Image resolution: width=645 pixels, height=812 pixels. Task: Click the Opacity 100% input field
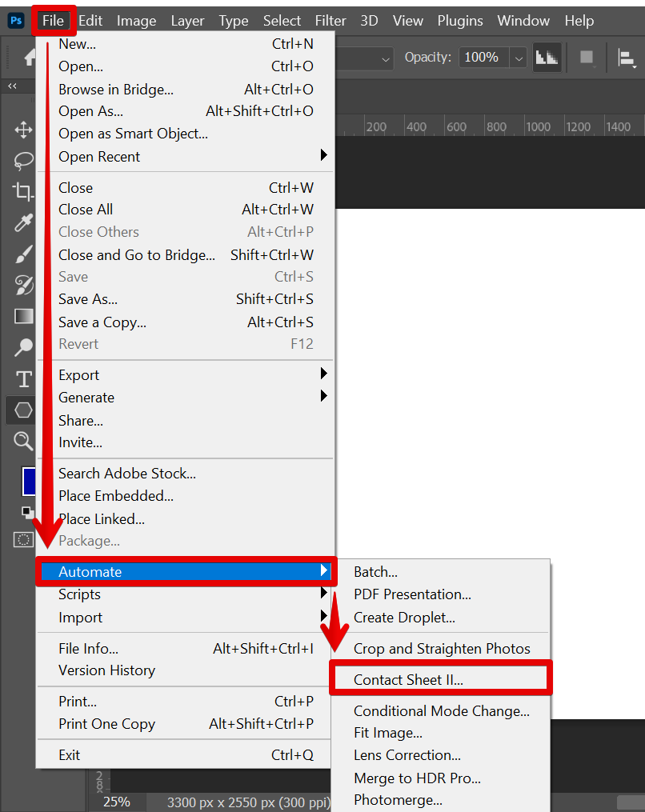point(484,58)
